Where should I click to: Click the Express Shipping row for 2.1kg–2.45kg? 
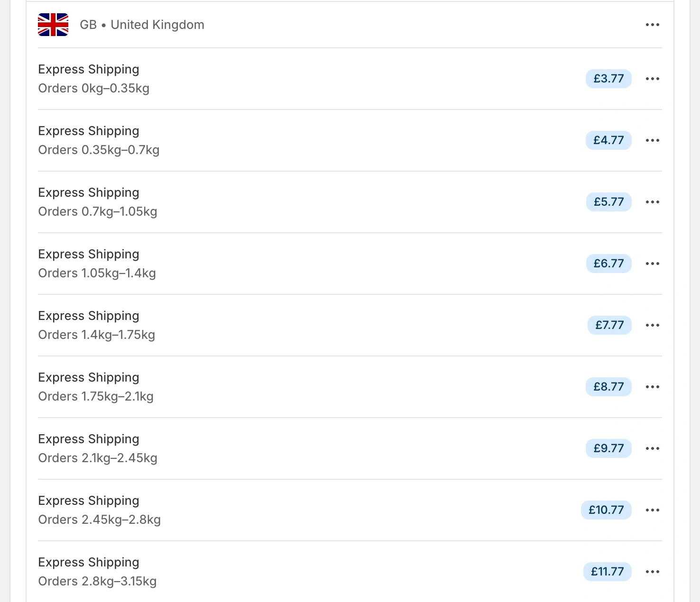(x=88, y=439)
